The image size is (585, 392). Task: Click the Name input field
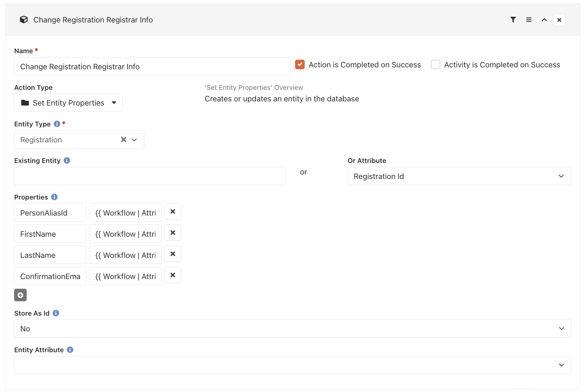pos(152,66)
